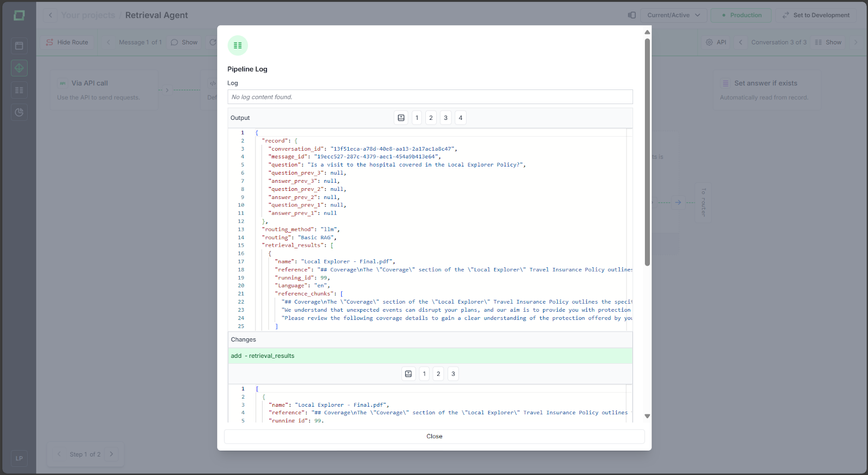The image size is (868, 475).
Task: Go back using the arrow beside Your projects
Action: (50, 15)
